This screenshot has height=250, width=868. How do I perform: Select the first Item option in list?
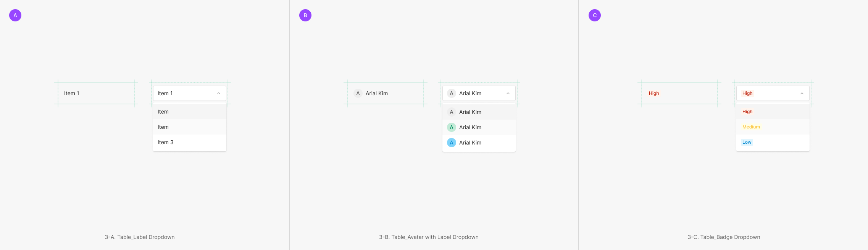(x=163, y=112)
